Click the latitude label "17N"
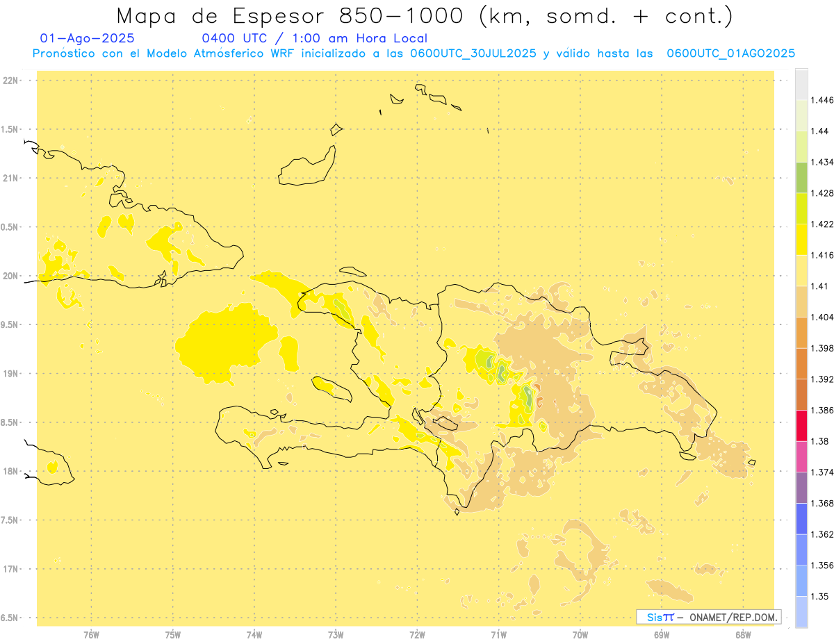The image size is (834, 644). (11, 569)
